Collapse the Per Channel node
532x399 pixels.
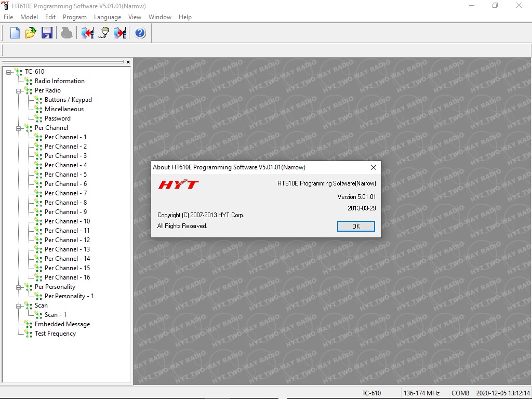pos(18,128)
